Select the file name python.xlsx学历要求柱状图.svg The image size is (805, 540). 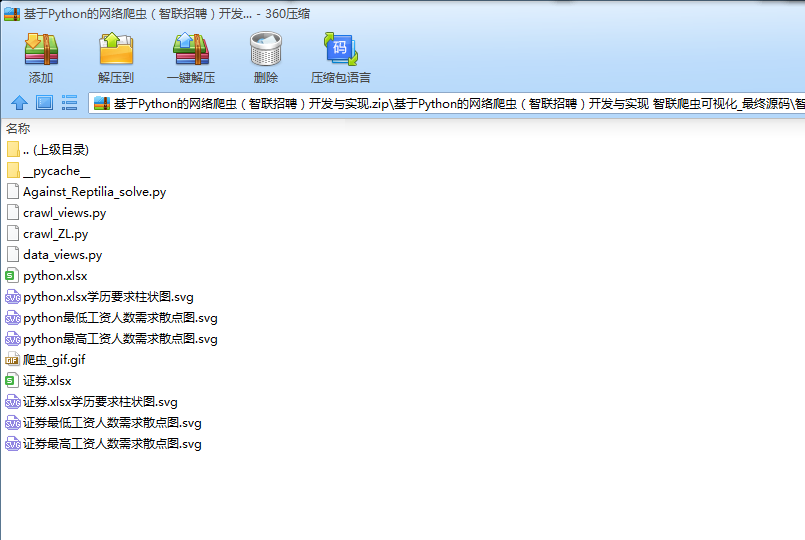[108, 297]
